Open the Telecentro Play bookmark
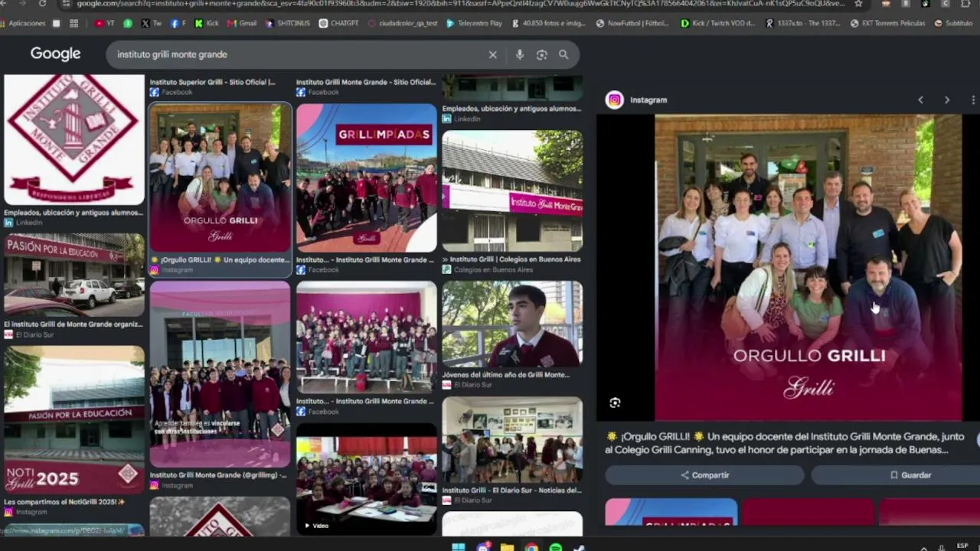Image resolution: width=980 pixels, height=551 pixels. [474, 23]
